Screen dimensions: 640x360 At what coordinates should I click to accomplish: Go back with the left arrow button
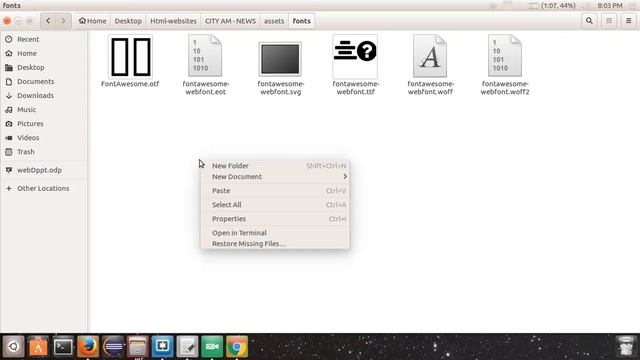(48, 21)
